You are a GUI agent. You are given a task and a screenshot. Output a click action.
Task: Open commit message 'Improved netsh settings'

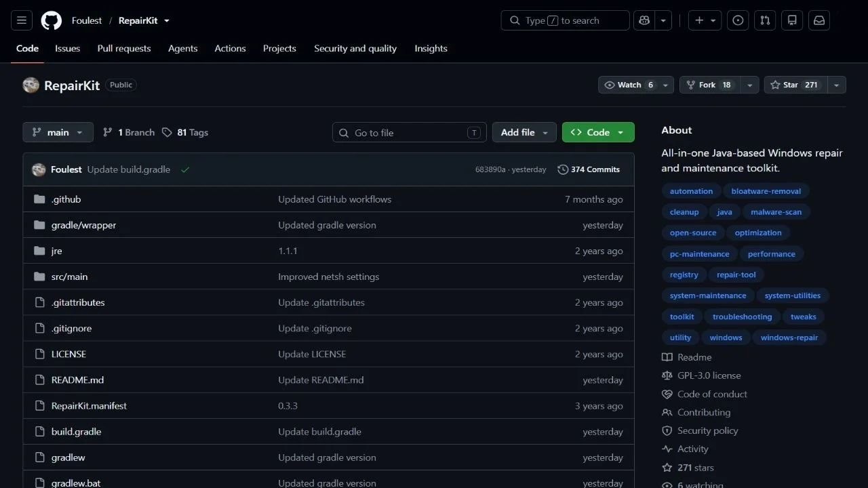[x=328, y=277]
